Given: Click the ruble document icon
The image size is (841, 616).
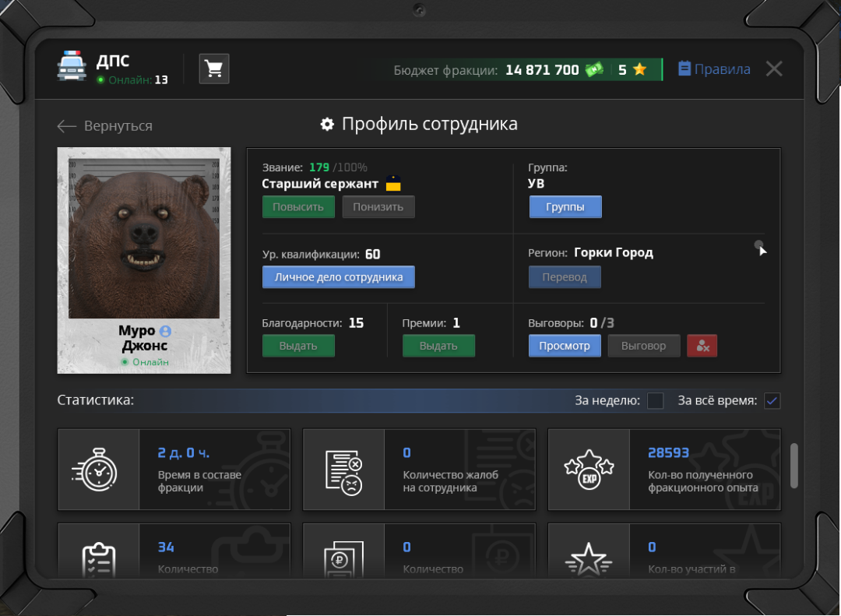Looking at the screenshot, I should [x=344, y=560].
